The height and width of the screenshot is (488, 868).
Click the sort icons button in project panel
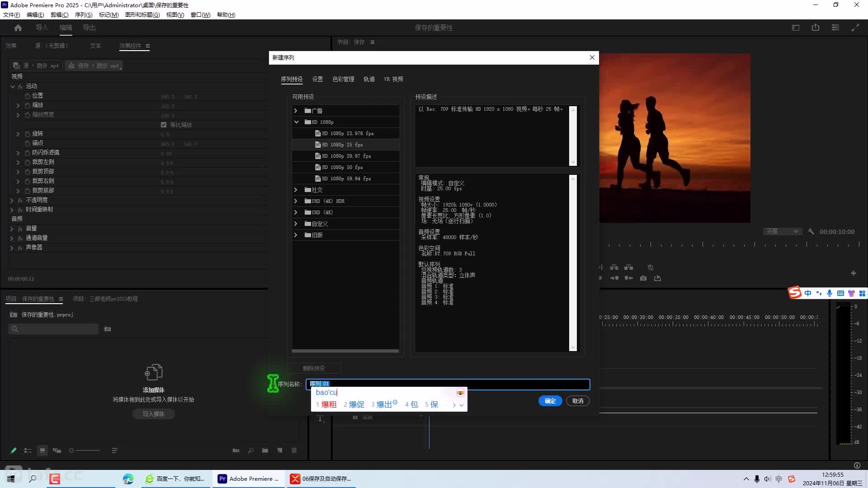(x=115, y=450)
